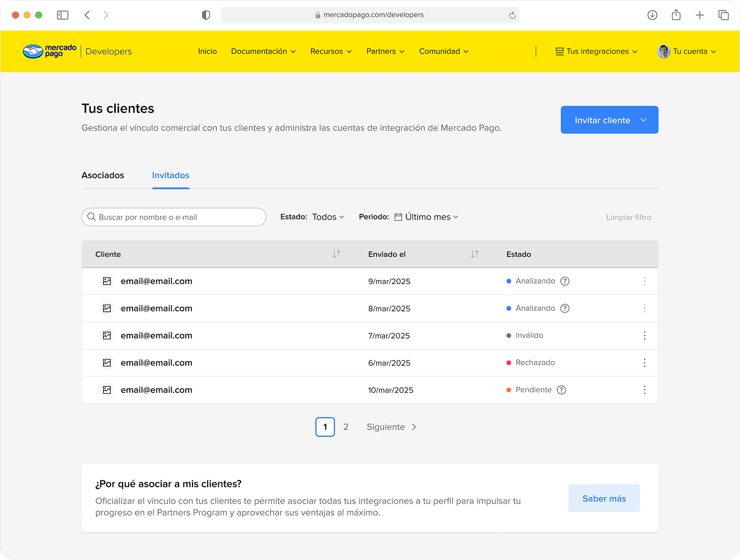Click the Limpiar filtro link
Screen dimensions: 740x560
coord(629,217)
